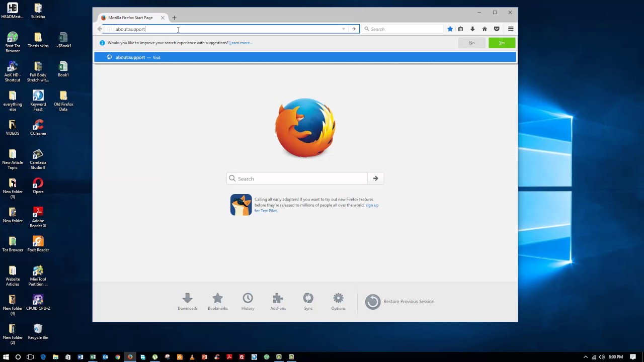Screen dimensions: 644x362
Task: Select the MiniTool Partition desktop icon
Action: [x=38, y=276]
